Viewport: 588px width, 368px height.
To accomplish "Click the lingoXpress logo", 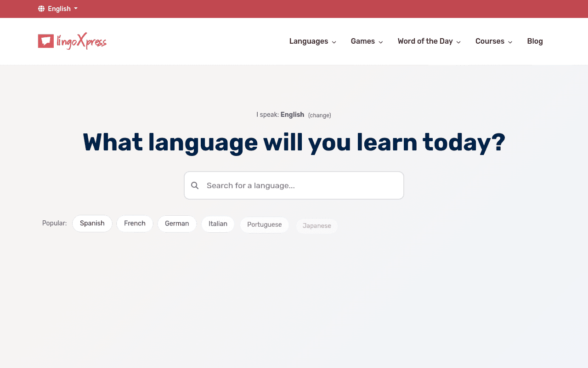I will 72,41.
